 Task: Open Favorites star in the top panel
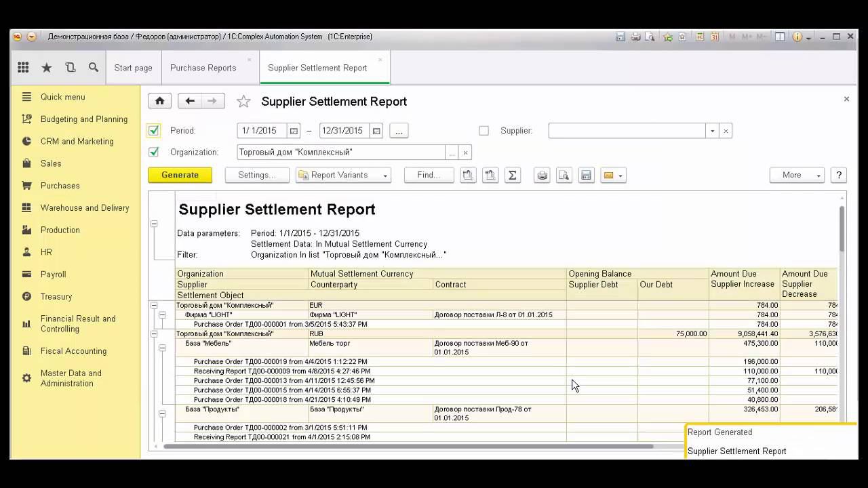pyautogui.click(x=47, y=68)
